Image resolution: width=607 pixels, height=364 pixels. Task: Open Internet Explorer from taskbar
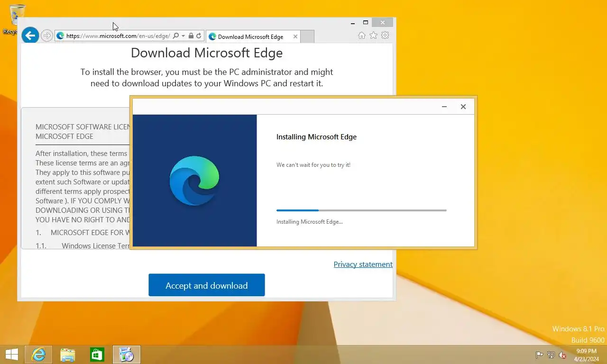(x=38, y=355)
